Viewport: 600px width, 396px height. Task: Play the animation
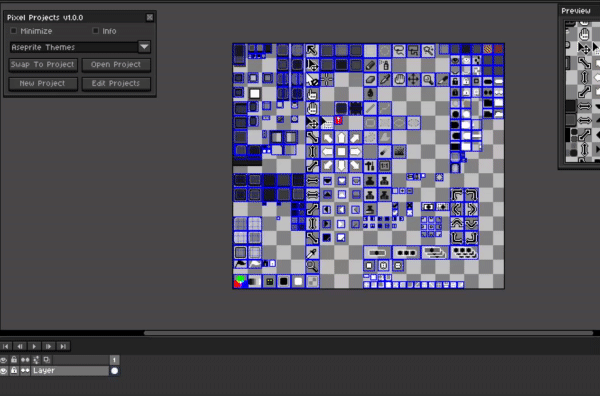click(34, 347)
